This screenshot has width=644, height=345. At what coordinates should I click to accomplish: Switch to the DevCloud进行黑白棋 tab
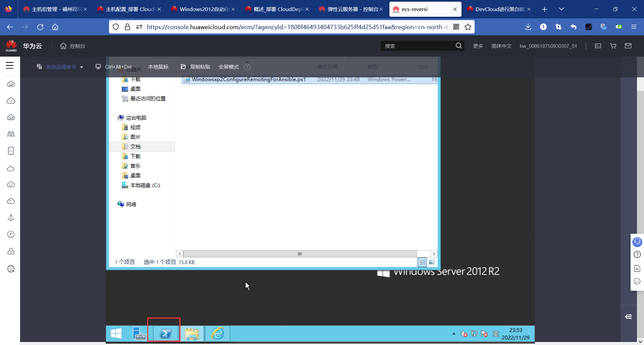coord(498,9)
